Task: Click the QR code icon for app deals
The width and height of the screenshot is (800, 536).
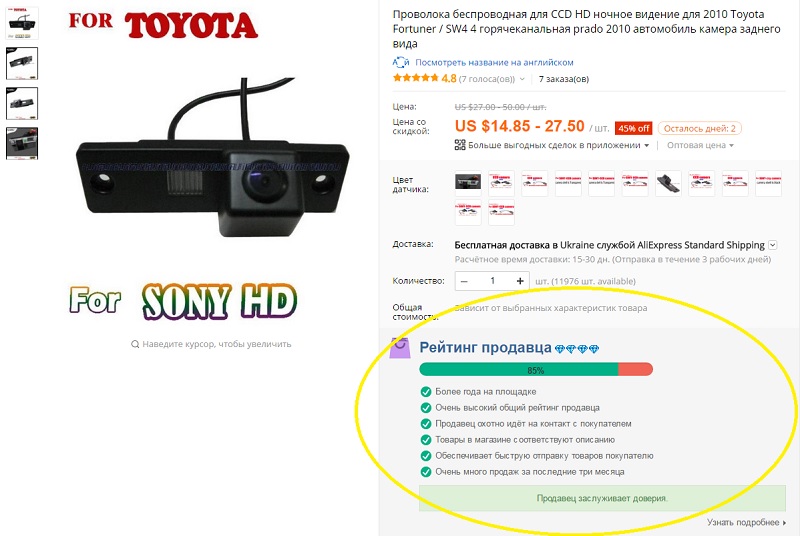Action: pyautogui.click(x=460, y=145)
